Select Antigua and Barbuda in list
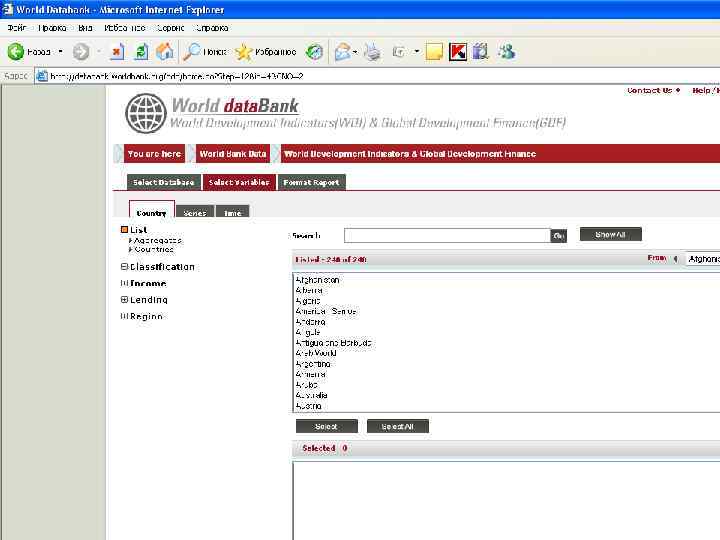Viewport: 720px width, 540px height. 333,343
